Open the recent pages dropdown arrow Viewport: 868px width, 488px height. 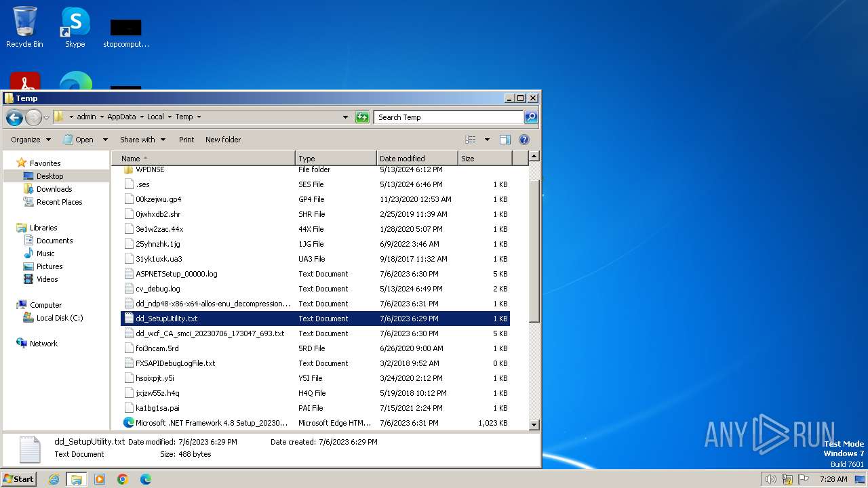(x=46, y=117)
